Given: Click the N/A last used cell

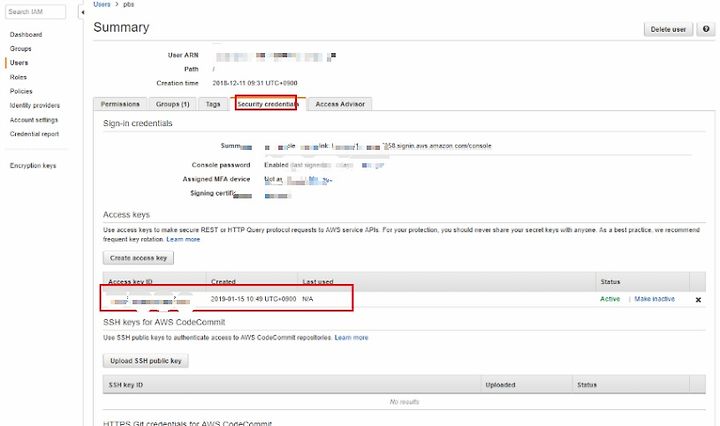Looking at the screenshot, I should click(x=308, y=299).
